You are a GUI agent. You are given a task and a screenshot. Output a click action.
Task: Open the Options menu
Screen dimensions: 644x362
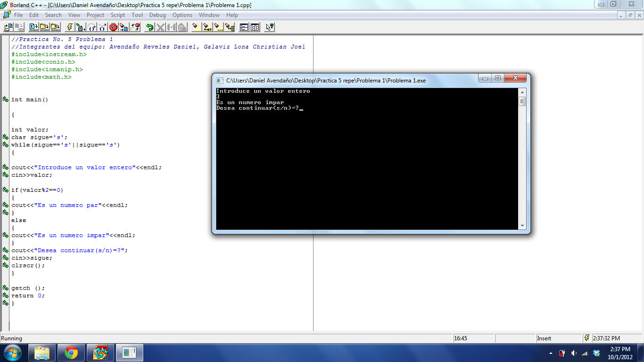coord(182,15)
